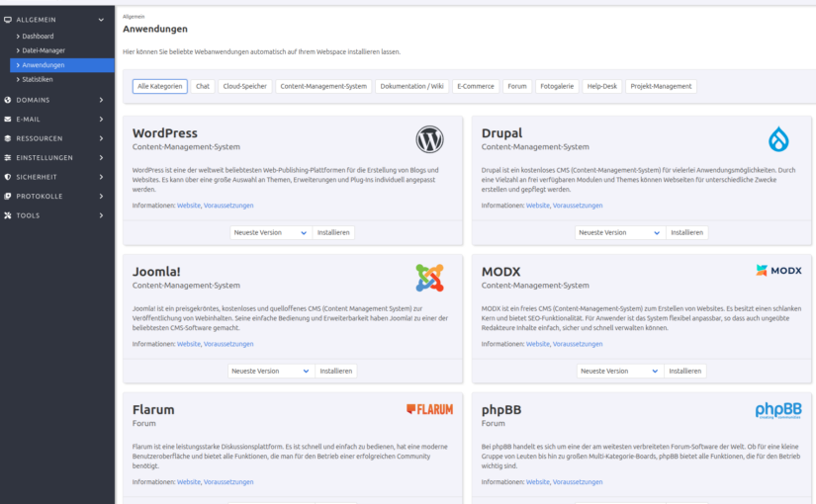Click the Joomla! logo icon
816x504 pixels.
coord(429,278)
